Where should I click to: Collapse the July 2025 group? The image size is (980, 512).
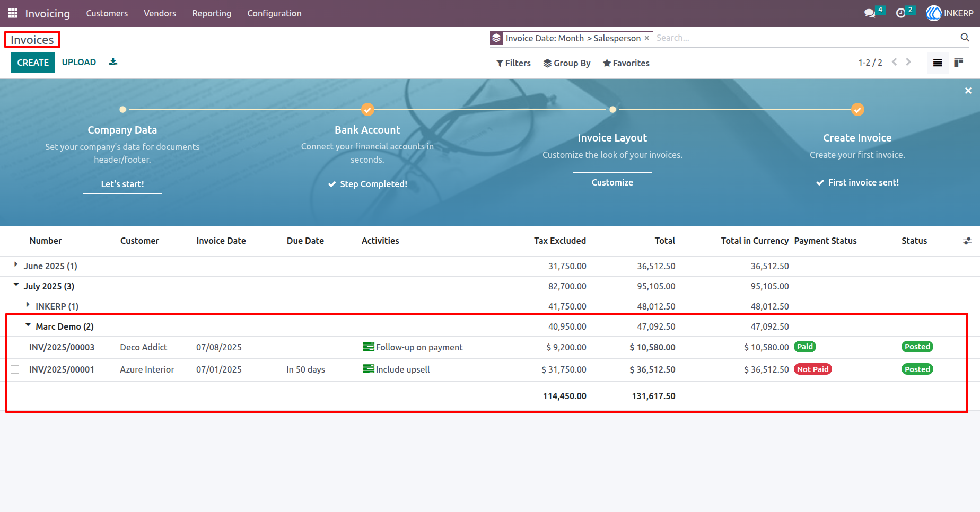pyautogui.click(x=16, y=284)
